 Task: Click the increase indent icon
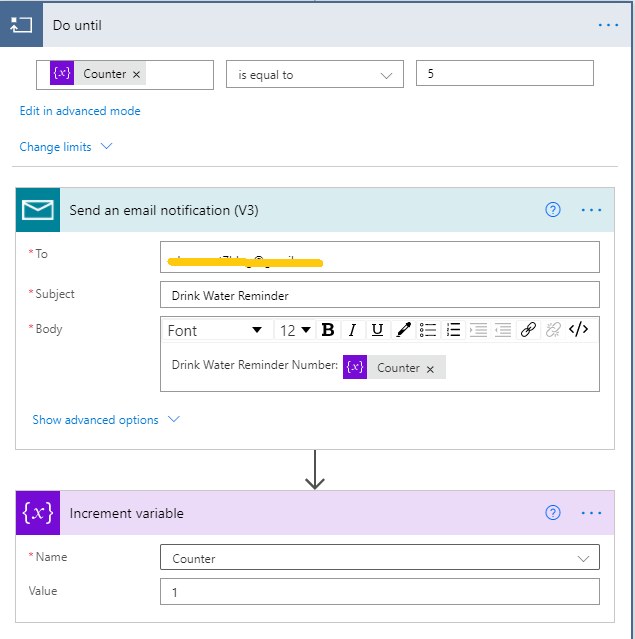[x=478, y=330]
